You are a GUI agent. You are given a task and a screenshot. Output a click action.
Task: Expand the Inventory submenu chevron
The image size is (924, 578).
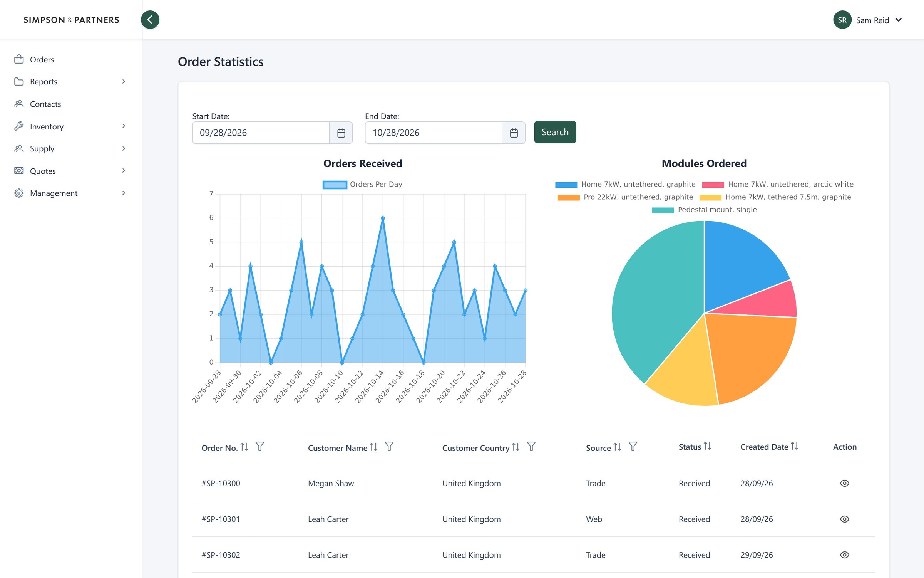click(124, 126)
